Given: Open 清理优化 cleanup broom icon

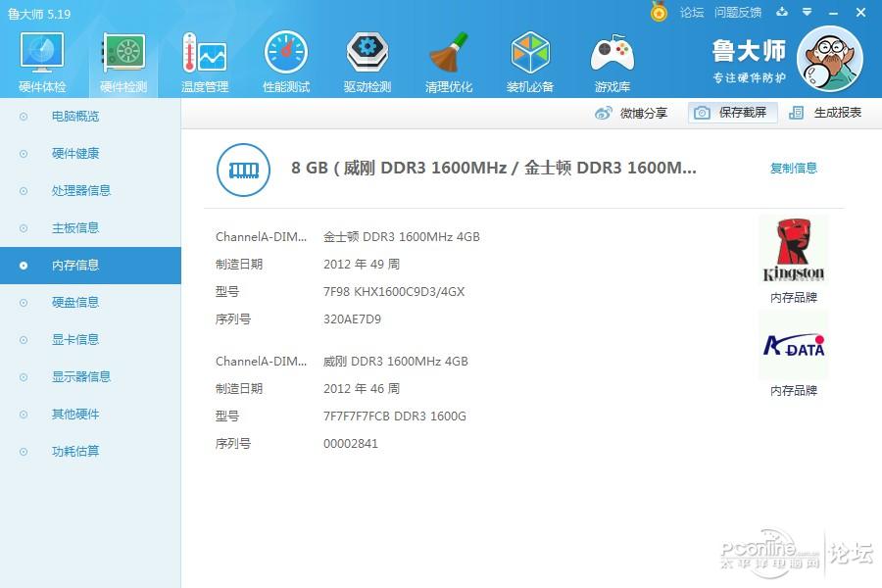Looking at the screenshot, I should coord(449,53).
